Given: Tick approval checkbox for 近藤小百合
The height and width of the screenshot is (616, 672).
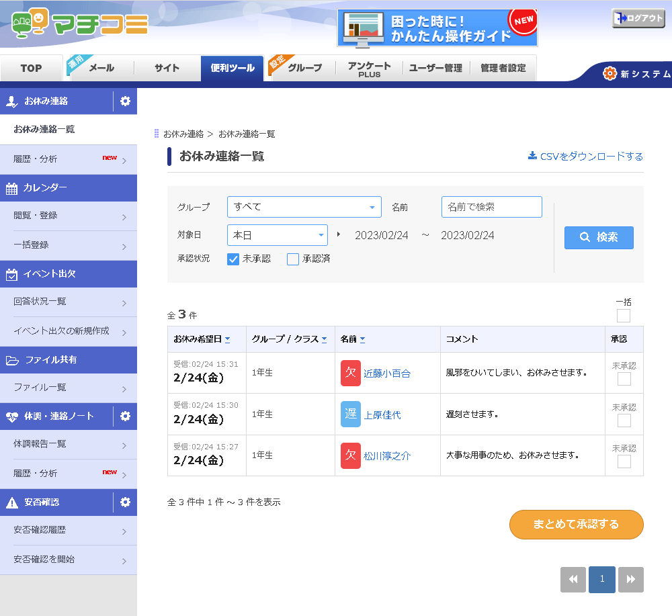Looking at the screenshot, I should tap(624, 379).
